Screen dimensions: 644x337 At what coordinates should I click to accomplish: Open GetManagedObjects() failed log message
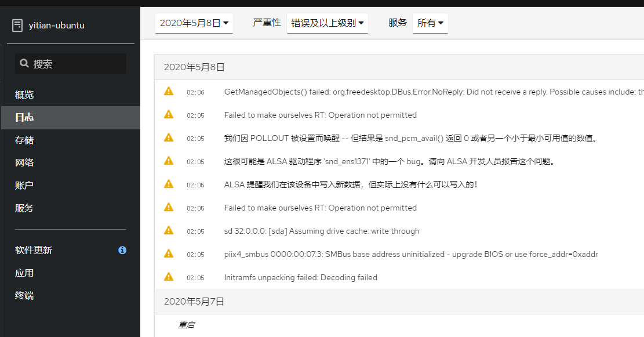click(434, 92)
